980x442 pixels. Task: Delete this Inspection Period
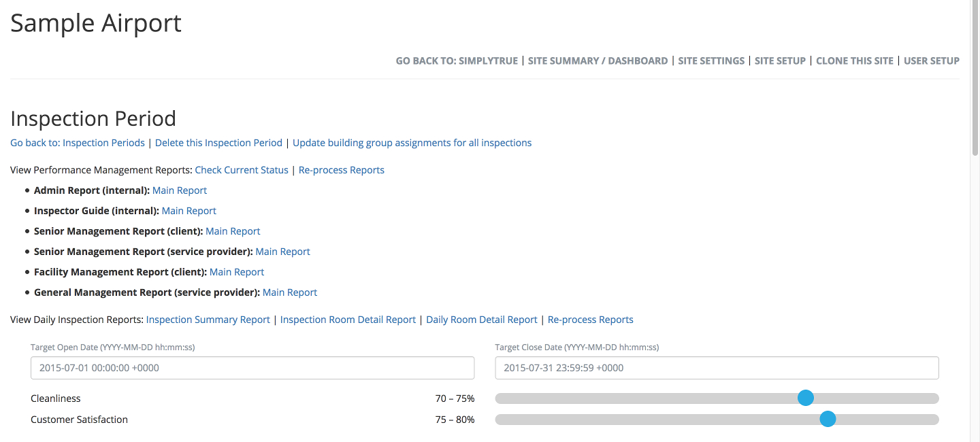coord(218,143)
